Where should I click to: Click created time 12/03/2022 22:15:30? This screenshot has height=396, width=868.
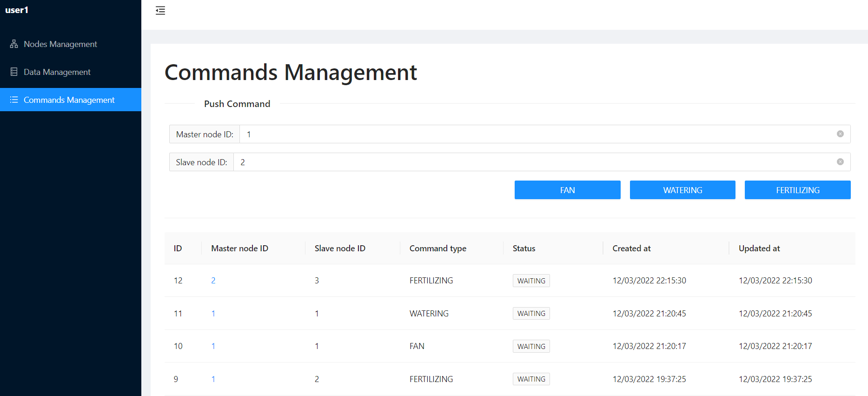(x=649, y=281)
